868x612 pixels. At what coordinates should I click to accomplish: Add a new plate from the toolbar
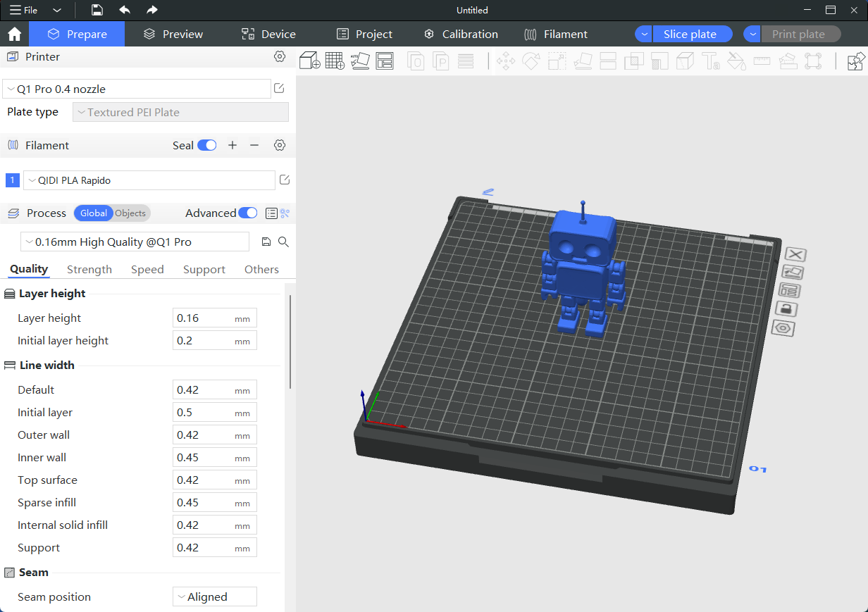[x=335, y=61]
